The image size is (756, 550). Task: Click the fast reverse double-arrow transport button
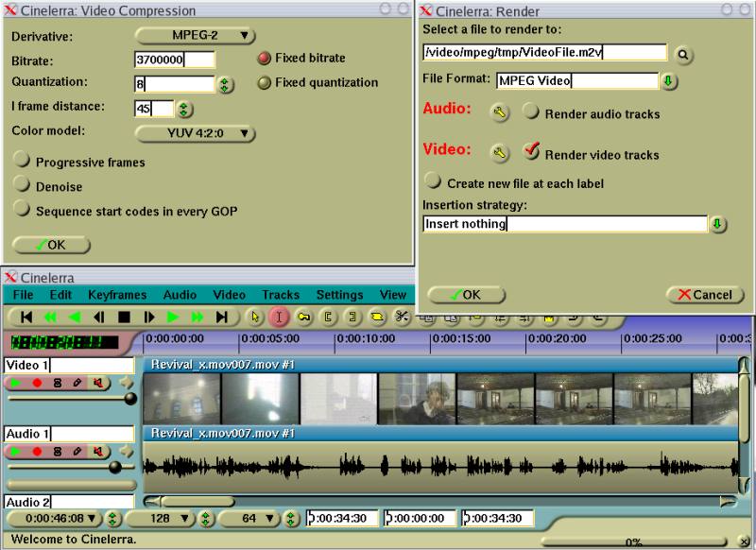click(50, 317)
